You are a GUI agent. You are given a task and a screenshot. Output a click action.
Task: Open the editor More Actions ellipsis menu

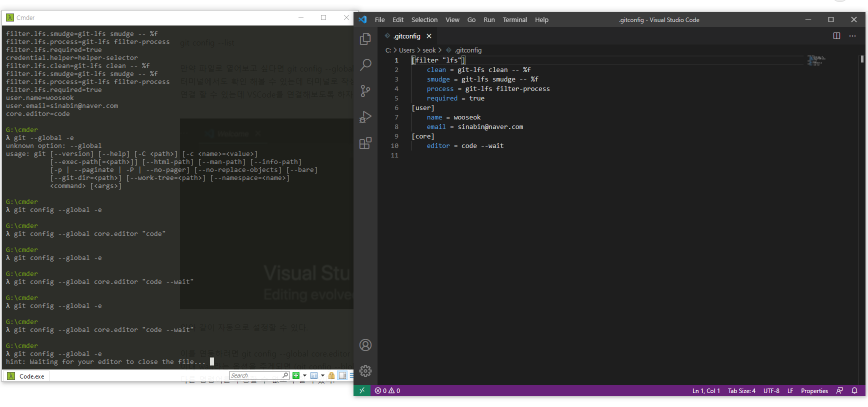point(852,36)
